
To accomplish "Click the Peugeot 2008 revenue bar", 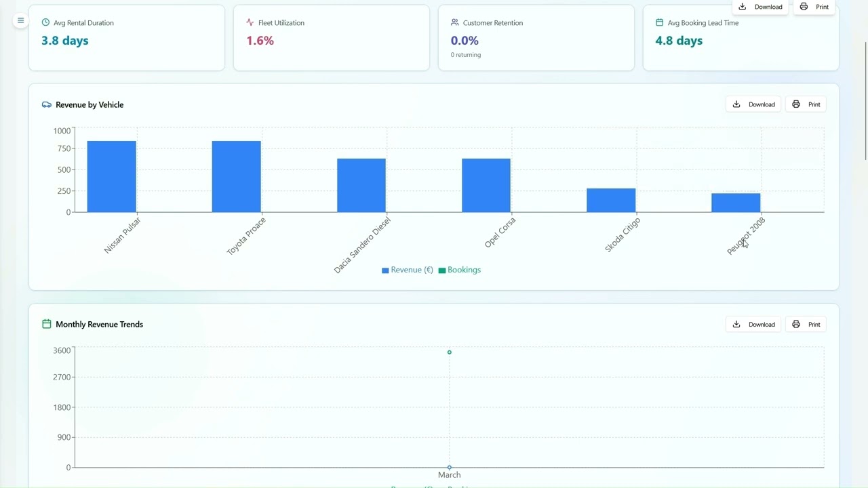I will tap(736, 203).
